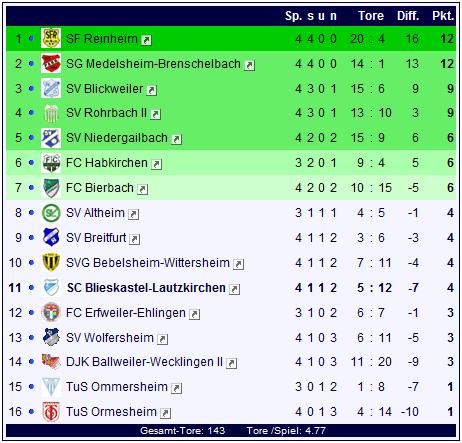Open SV Niedergailbach team link
The image size is (462, 443).
(x=117, y=138)
